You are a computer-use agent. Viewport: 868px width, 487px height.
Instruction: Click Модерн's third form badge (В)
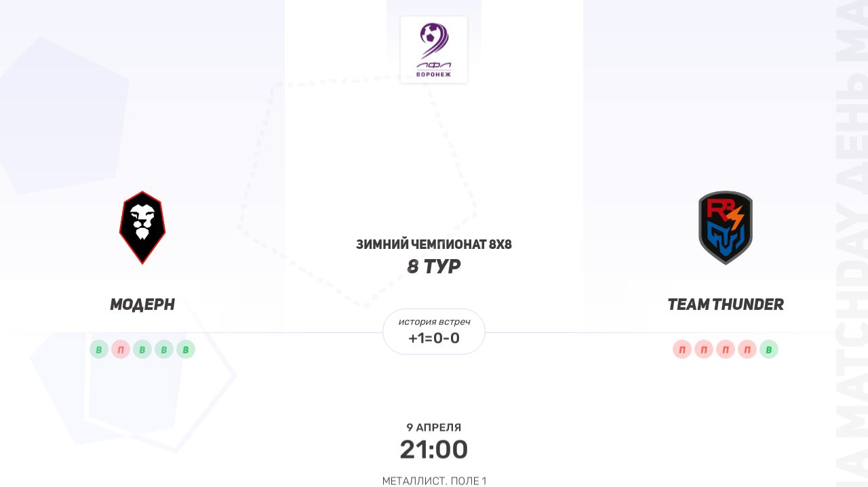[x=142, y=349]
